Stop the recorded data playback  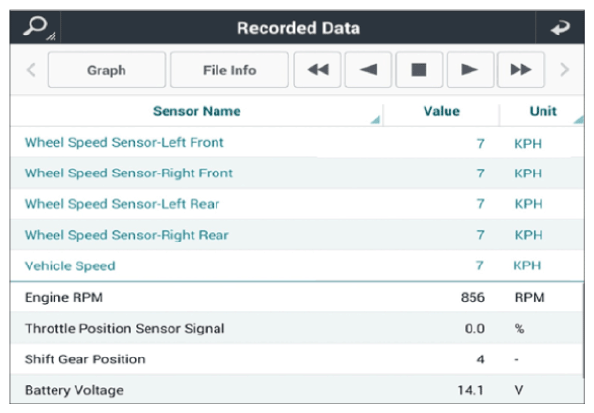click(419, 70)
